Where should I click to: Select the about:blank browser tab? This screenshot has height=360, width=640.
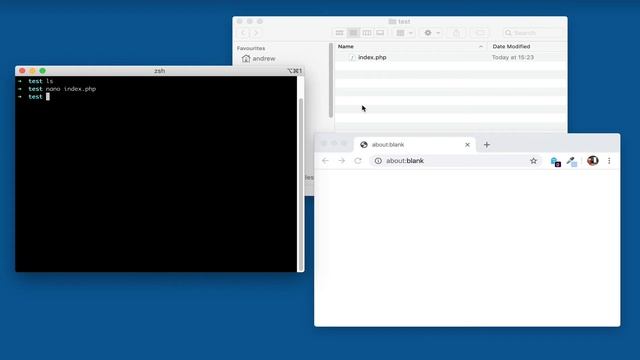point(415,144)
